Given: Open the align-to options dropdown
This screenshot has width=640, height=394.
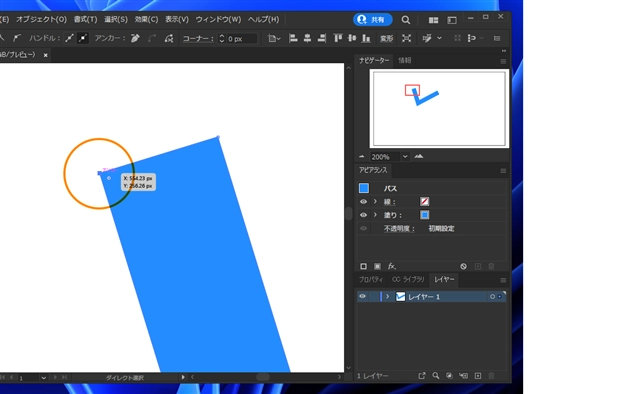Looking at the screenshot, I should click(274, 38).
